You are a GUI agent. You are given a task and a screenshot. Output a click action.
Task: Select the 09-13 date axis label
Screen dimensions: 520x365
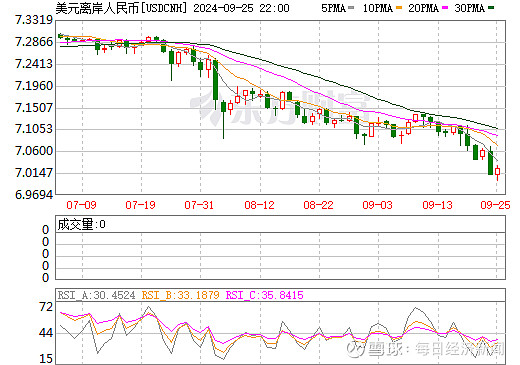(437, 205)
